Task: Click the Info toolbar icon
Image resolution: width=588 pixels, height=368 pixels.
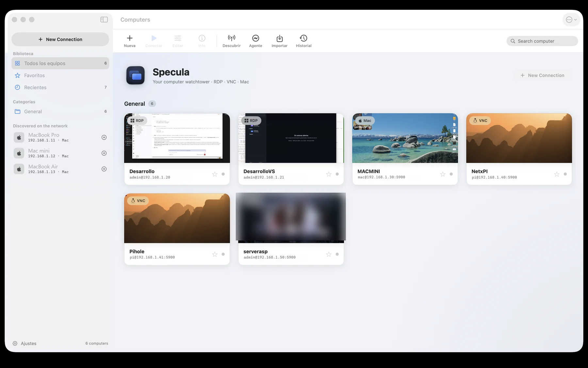Action: coord(202,38)
